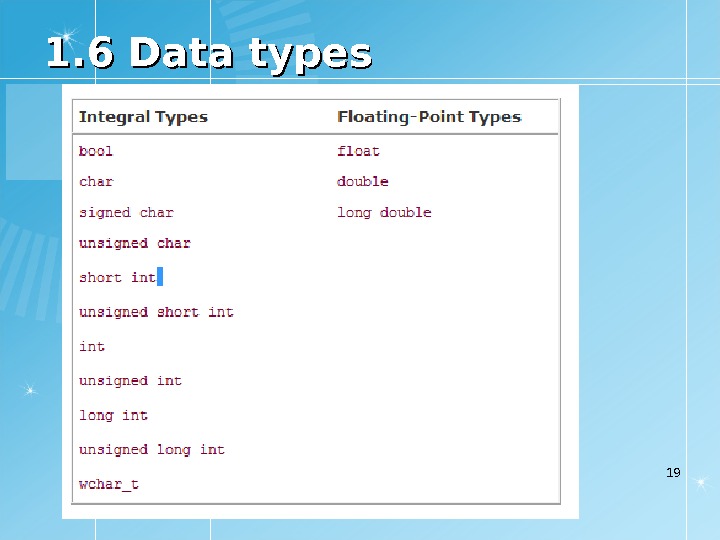Screen dimensions: 720x540
Task: Click the '1.6 Data types' slide title
Action: [x=209, y=54]
